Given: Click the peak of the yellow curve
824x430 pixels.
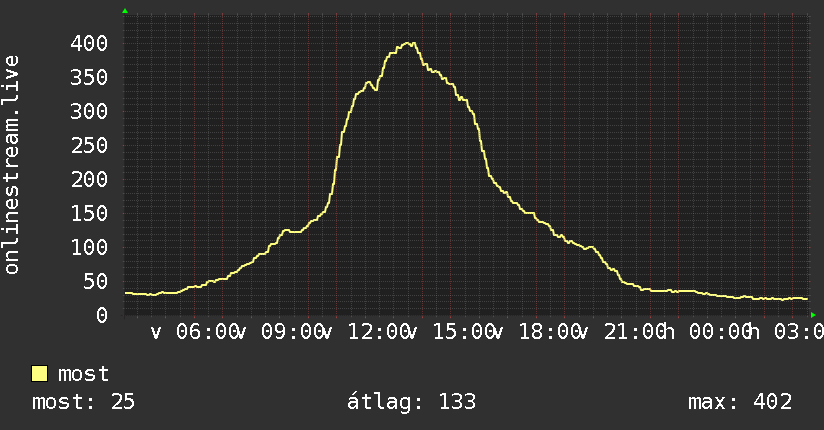Looking at the screenshot, I should click(410, 43).
